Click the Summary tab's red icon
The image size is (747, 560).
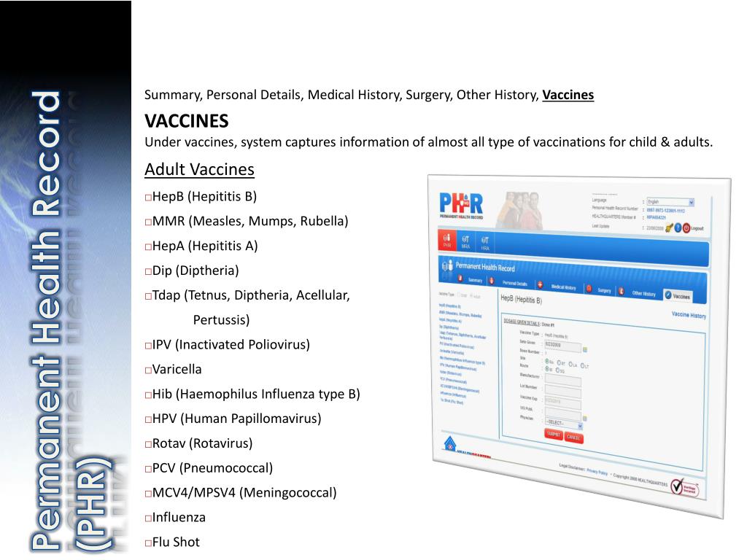(460, 278)
